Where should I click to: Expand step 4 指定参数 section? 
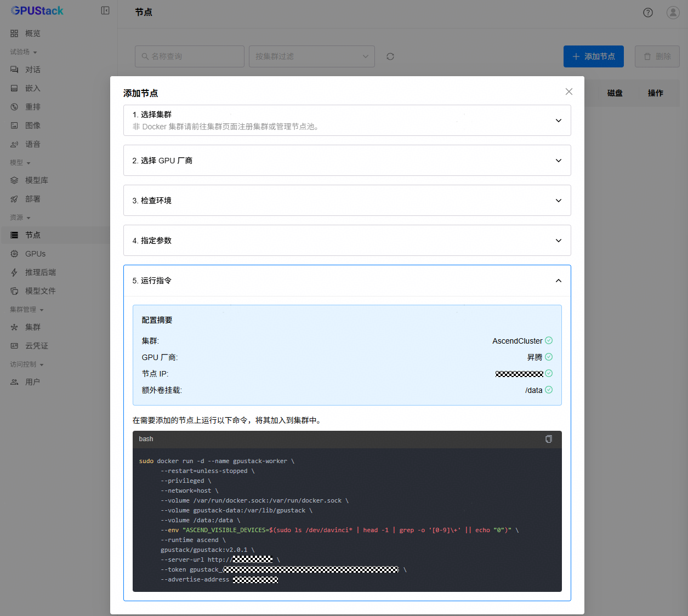pos(558,241)
